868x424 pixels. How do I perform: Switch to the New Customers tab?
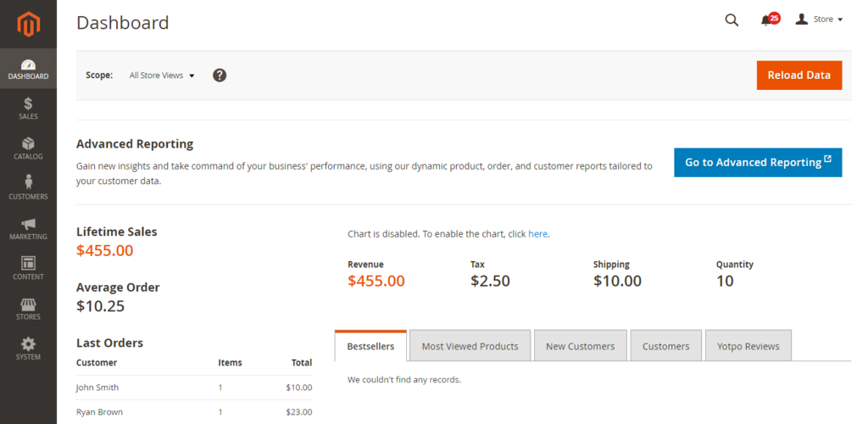(580, 346)
